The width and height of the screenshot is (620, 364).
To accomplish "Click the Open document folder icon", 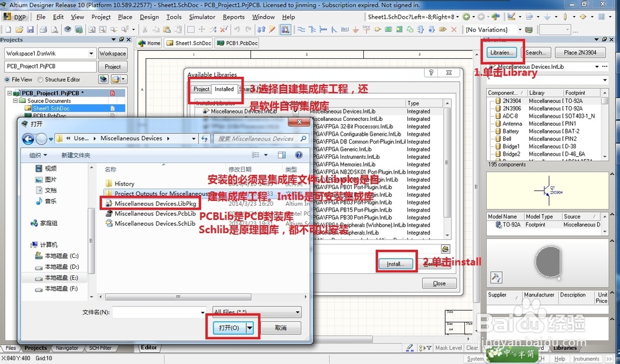I will point(19,30).
